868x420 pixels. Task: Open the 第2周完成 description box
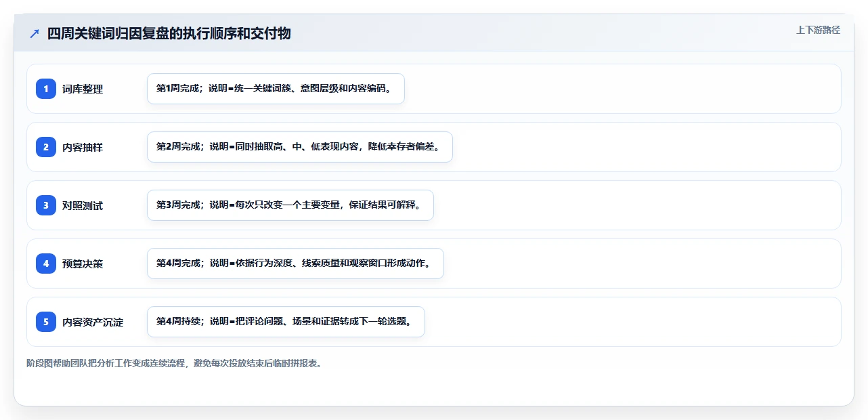click(299, 147)
